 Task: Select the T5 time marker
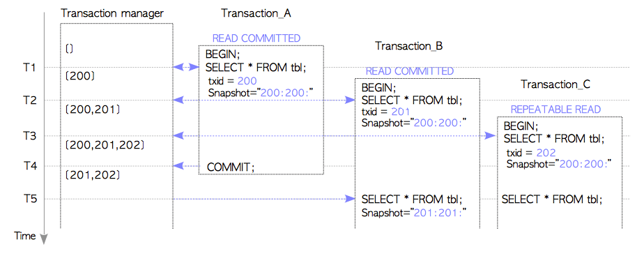[30, 199]
